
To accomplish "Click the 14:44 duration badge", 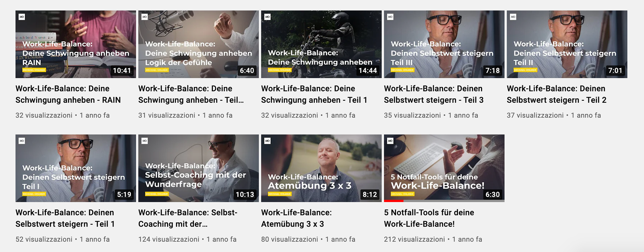I will point(368,70).
